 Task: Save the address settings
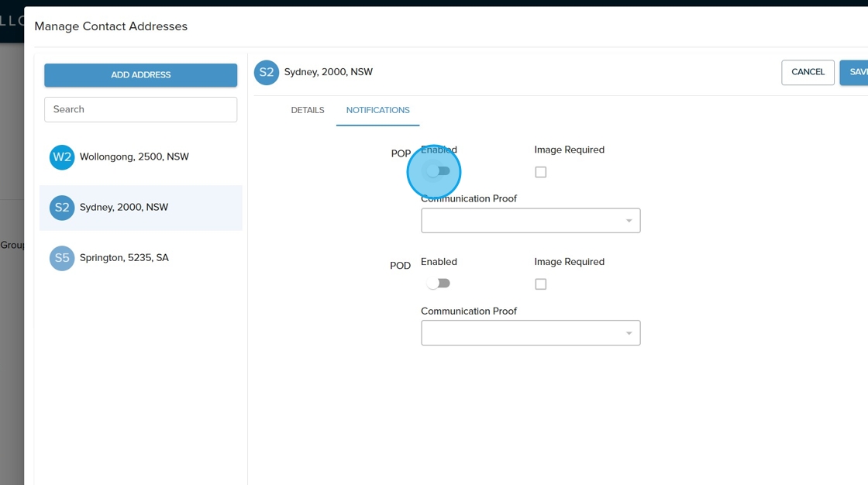pos(856,72)
